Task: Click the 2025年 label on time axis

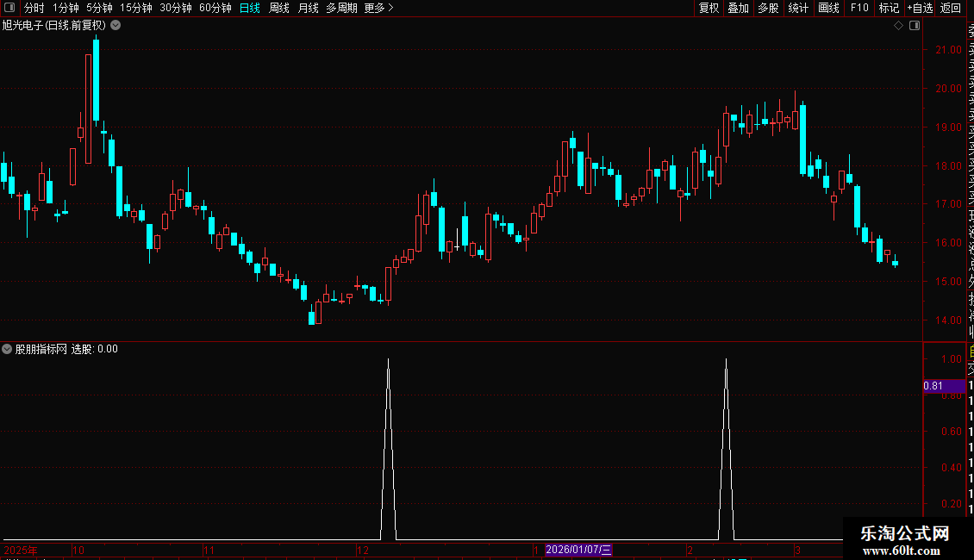Action: (x=21, y=550)
